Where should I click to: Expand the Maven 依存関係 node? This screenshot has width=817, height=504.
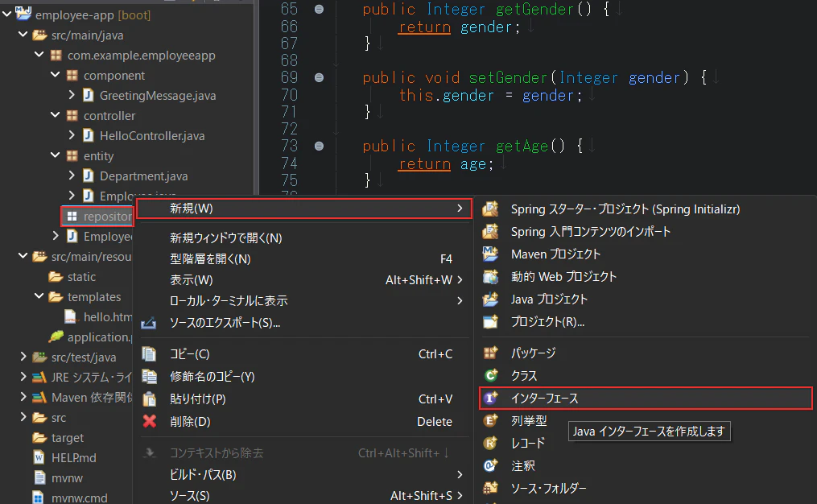(x=23, y=397)
